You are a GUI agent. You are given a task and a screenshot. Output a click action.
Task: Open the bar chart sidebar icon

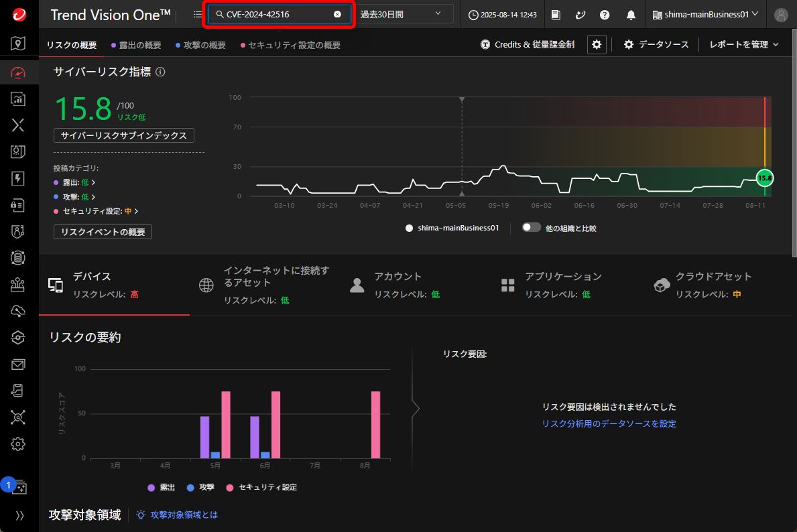tap(18, 98)
